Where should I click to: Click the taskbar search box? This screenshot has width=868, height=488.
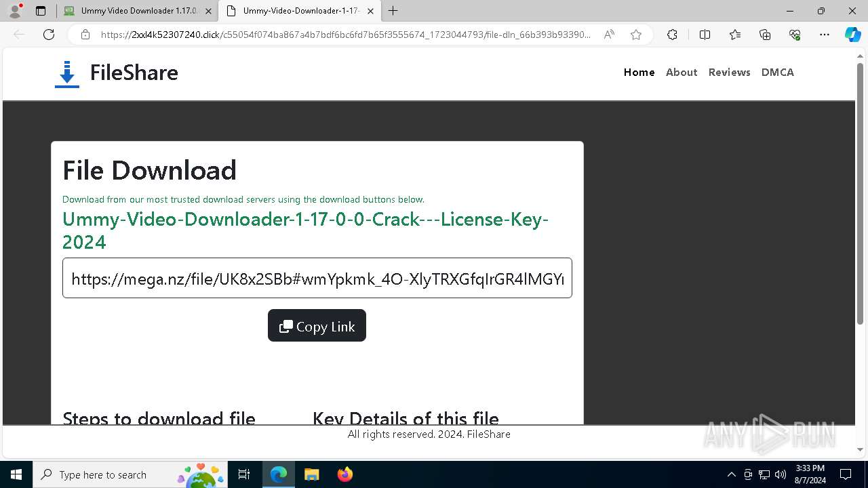coord(130,474)
